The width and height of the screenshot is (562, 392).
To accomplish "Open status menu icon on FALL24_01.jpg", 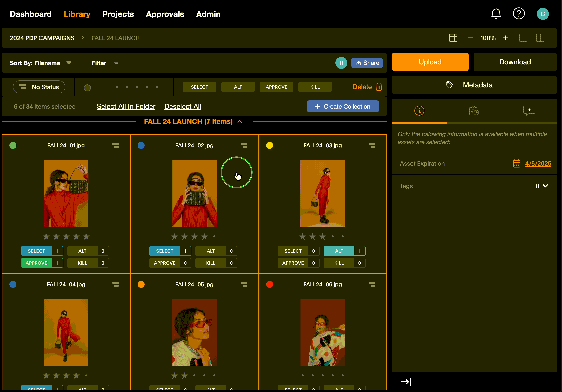I will tap(115, 145).
